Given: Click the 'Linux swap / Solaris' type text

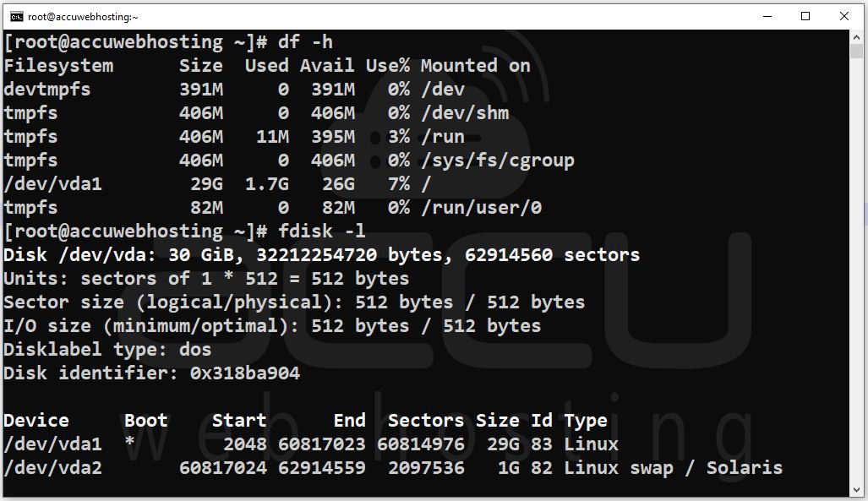Looking at the screenshot, I should pos(673,468).
